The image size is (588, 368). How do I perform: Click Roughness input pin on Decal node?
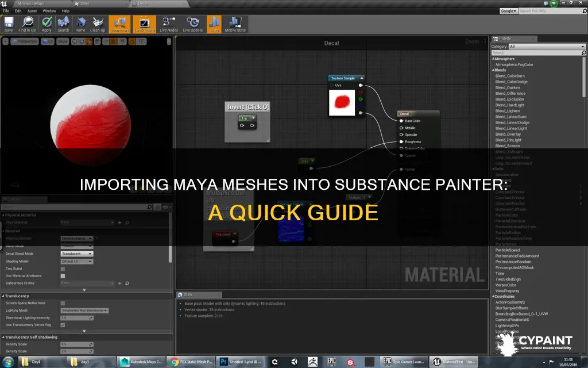pyautogui.click(x=401, y=142)
